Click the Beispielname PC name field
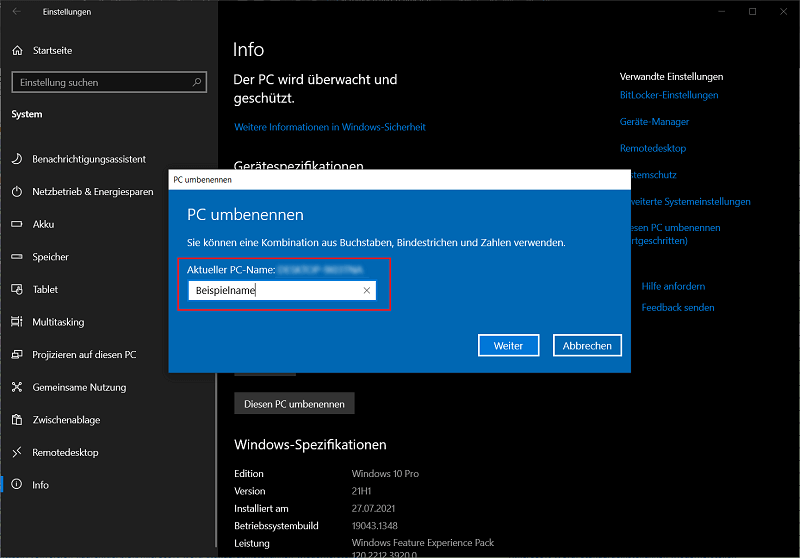Screen dimensions: 800x558 tap(282, 290)
